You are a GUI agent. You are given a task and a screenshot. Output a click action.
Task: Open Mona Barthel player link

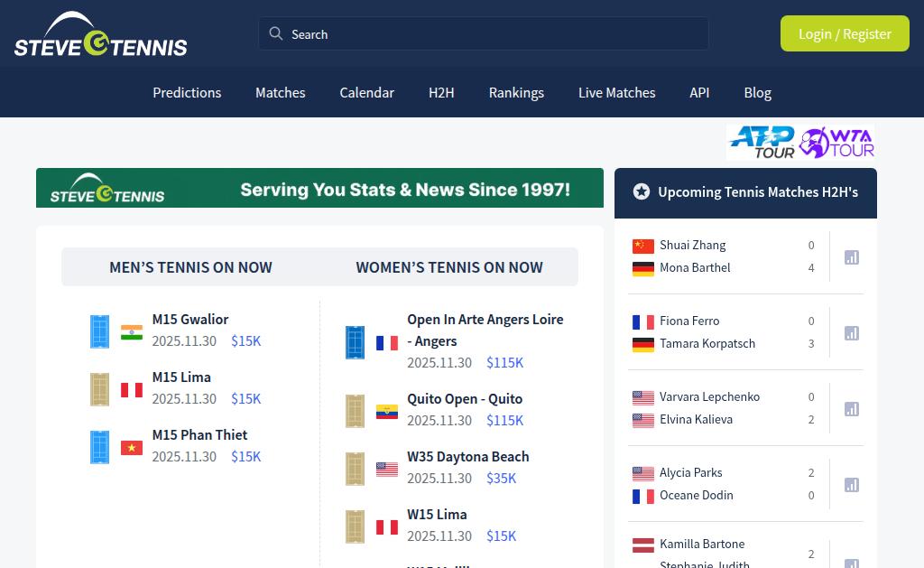[695, 268]
